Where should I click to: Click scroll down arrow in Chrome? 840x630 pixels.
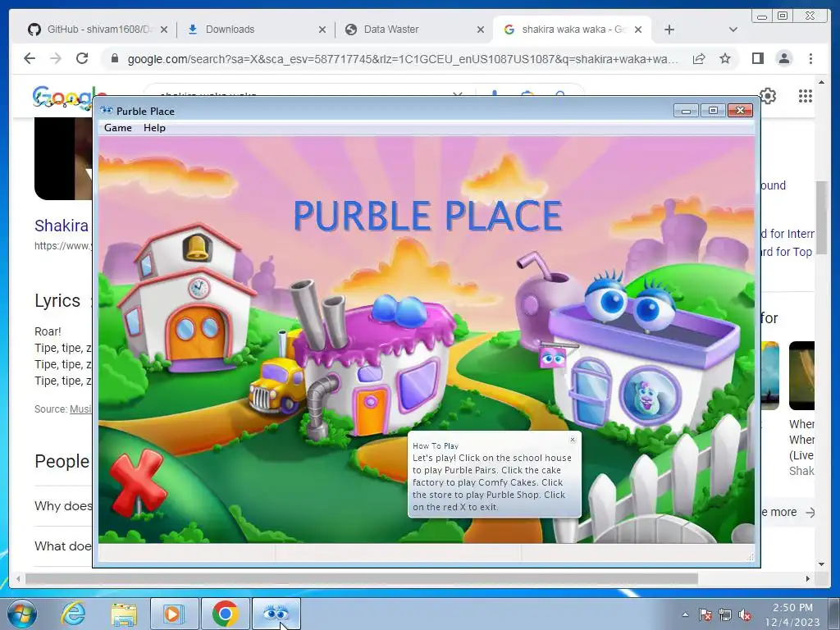click(821, 564)
